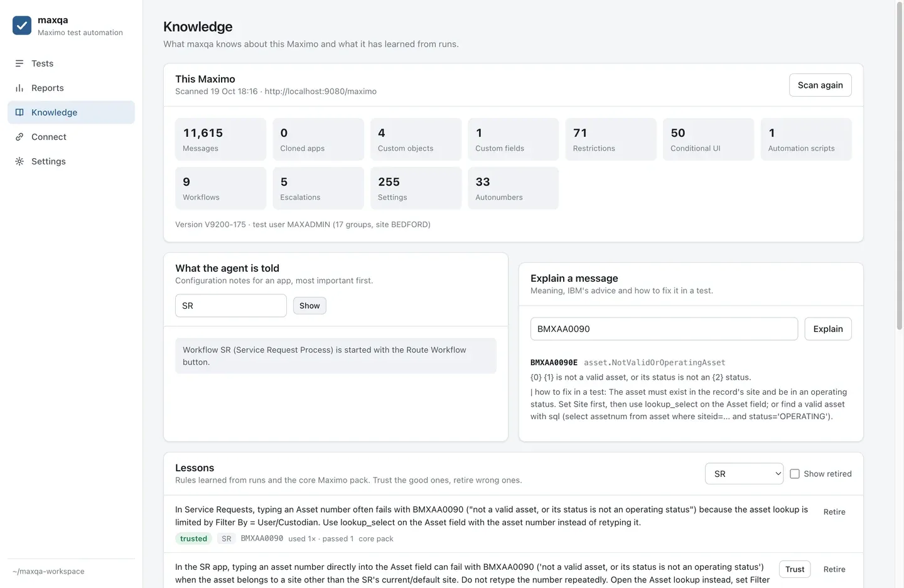The image size is (904, 588).
Task: Click the Workflow SR configuration note
Action: [336, 356]
